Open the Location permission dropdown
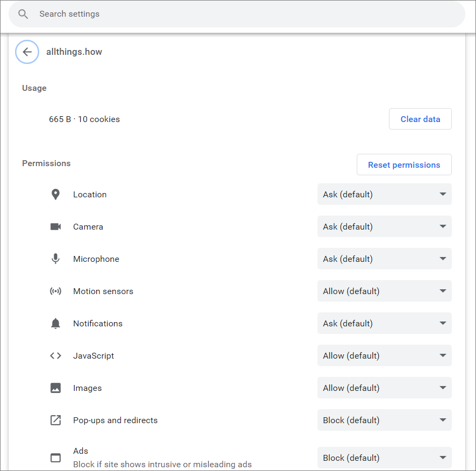The height and width of the screenshot is (471, 476). [x=385, y=194]
